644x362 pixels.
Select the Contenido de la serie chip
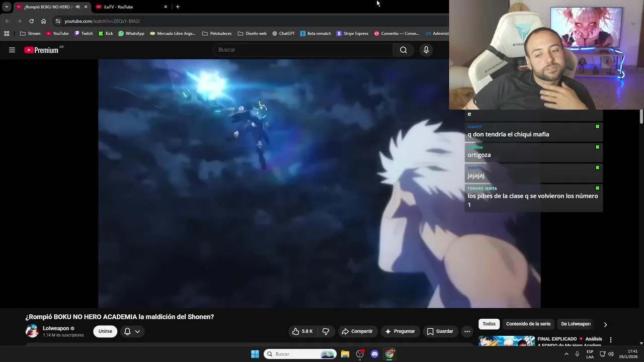[528, 324]
